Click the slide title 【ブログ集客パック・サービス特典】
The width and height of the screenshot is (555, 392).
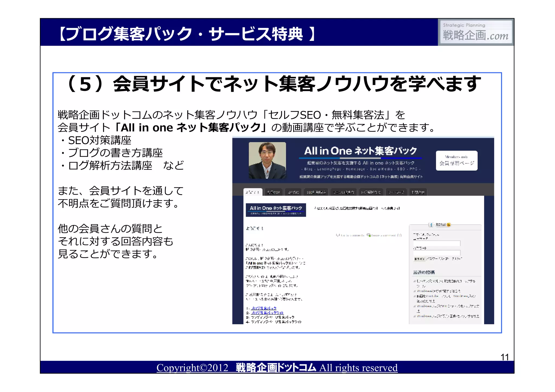(187, 34)
